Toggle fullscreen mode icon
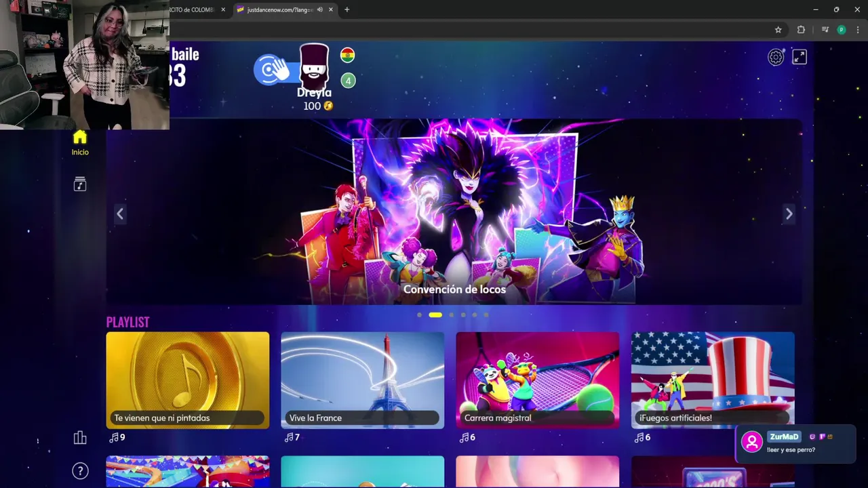Screen dimensions: 868x488 point(800,58)
